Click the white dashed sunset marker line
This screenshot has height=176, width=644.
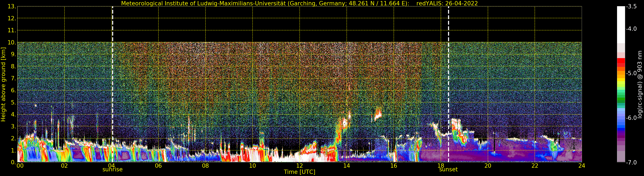pos(448,84)
